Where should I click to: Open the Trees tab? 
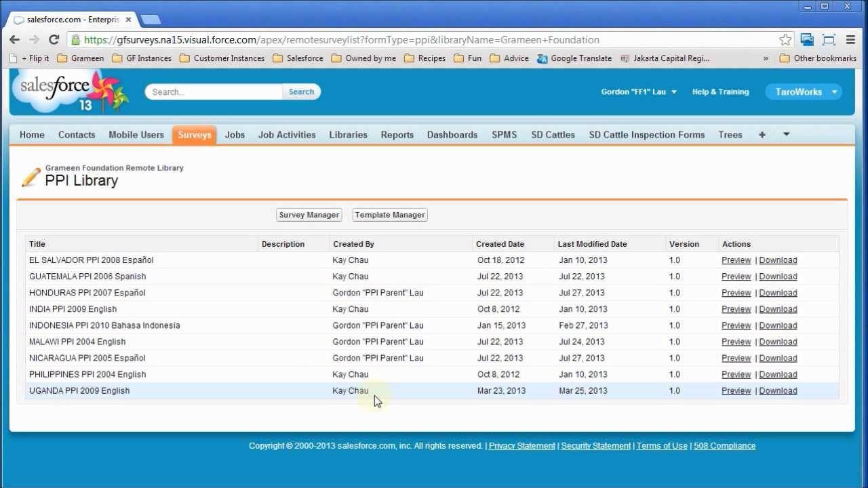(730, 135)
